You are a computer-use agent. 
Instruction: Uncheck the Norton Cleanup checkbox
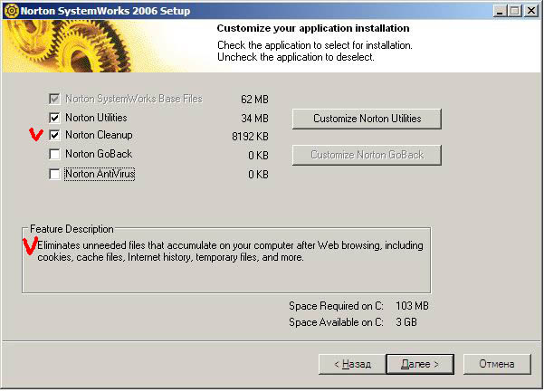coord(54,135)
